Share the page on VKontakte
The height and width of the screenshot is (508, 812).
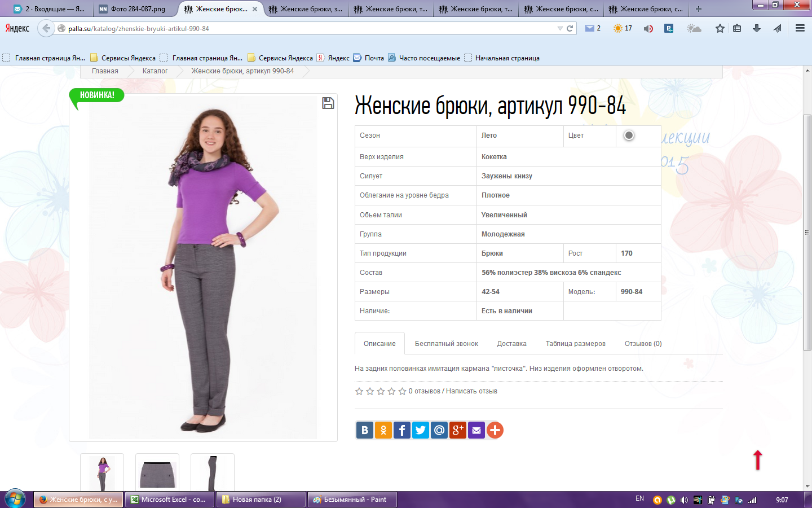tap(364, 430)
